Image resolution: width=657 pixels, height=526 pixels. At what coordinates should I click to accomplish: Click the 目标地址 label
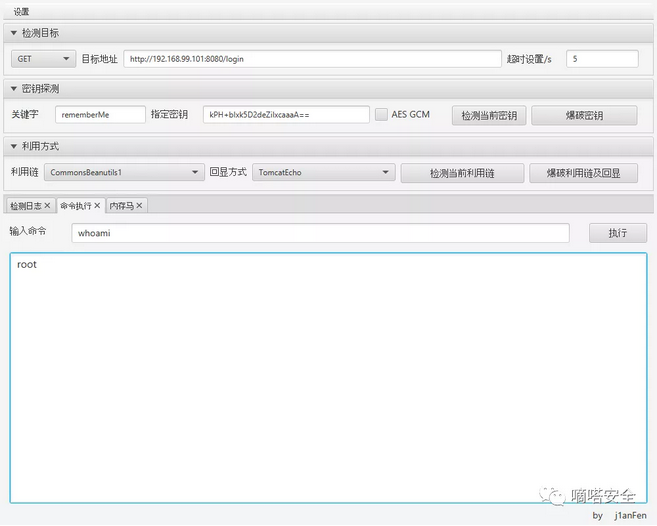(99, 59)
